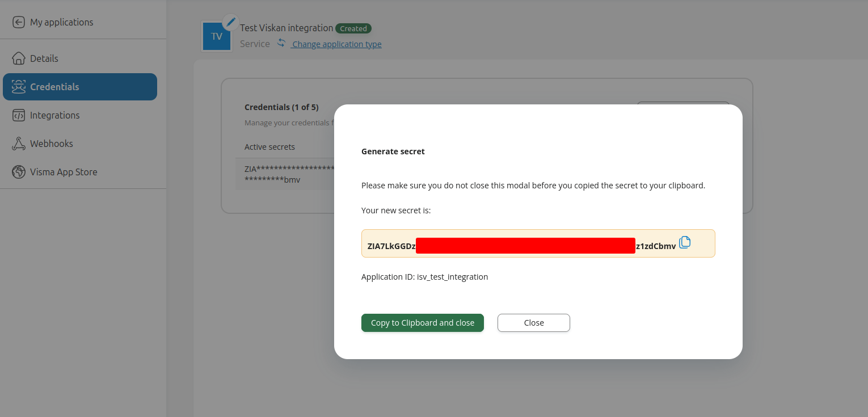The height and width of the screenshot is (417, 868).
Task: Copy the secret using the clipboard icon
Action: click(x=685, y=242)
